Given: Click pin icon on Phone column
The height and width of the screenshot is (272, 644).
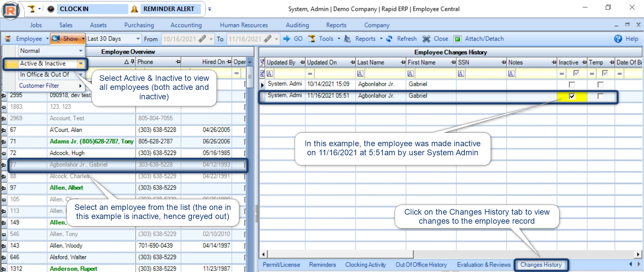Looking at the screenshot, I should [178, 62].
